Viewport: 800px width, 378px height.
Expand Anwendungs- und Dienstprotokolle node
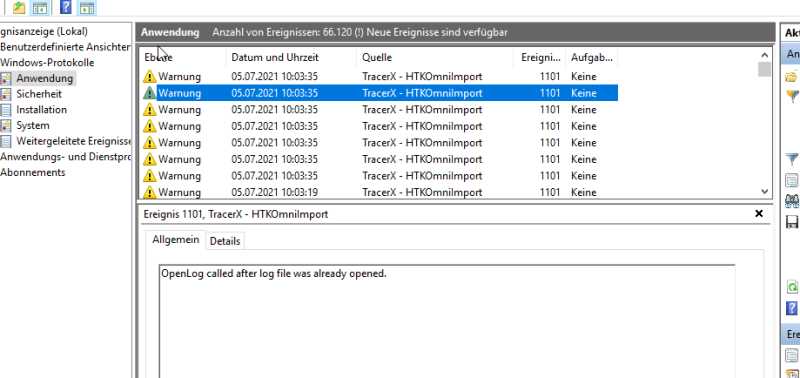click(x=65, y=157)
